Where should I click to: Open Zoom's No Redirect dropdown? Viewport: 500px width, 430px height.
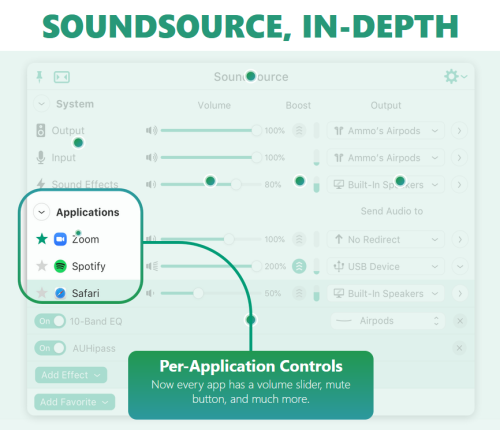(386, 239)
